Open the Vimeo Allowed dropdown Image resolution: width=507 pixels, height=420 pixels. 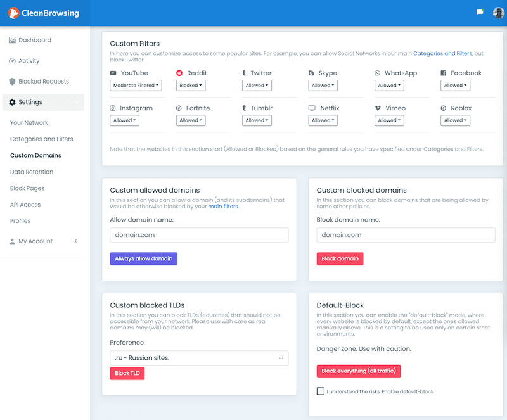(x=389, y=120)
